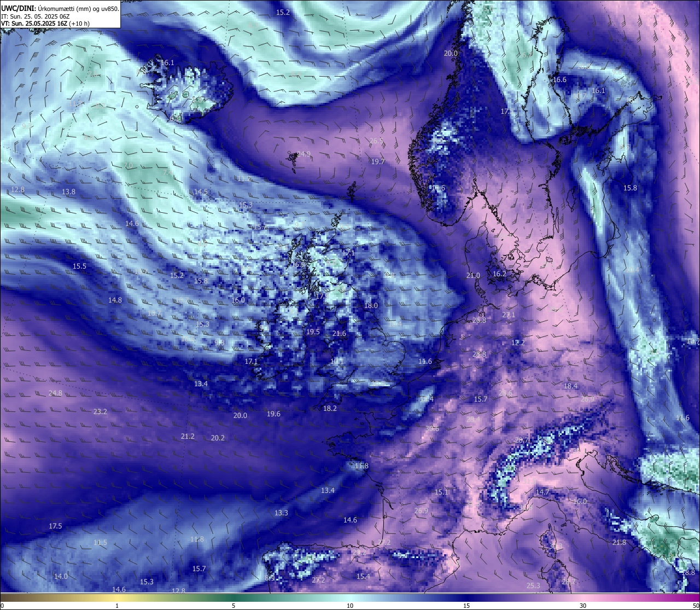Click the 11.5 value label

click(x=100, y=542)
